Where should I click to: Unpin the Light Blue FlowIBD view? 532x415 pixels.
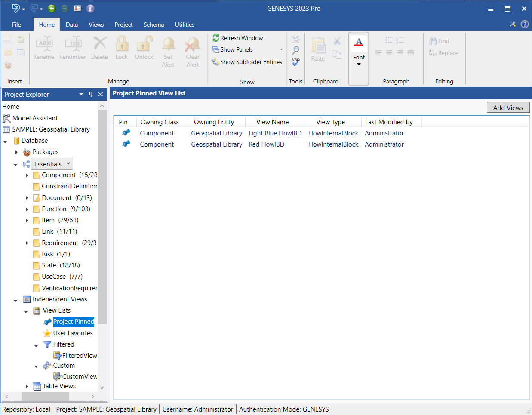pyautogui.click(x=126, y=133)
